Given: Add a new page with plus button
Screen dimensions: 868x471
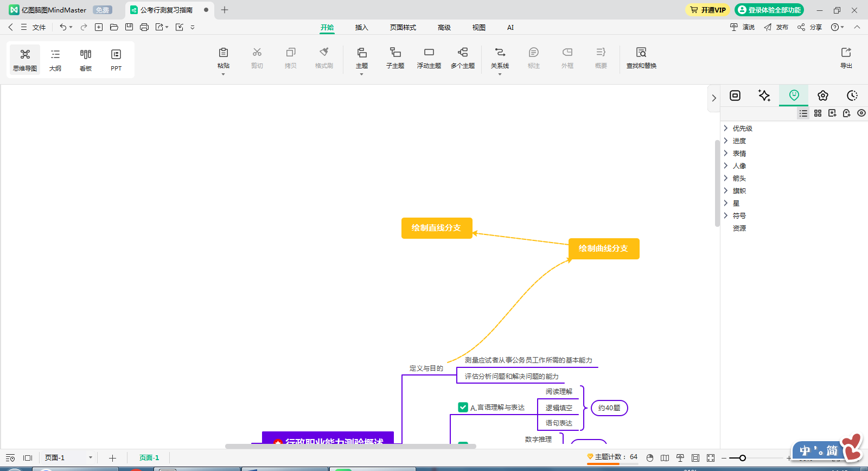Looking at the screenshot, I should [x=112, y=458].
